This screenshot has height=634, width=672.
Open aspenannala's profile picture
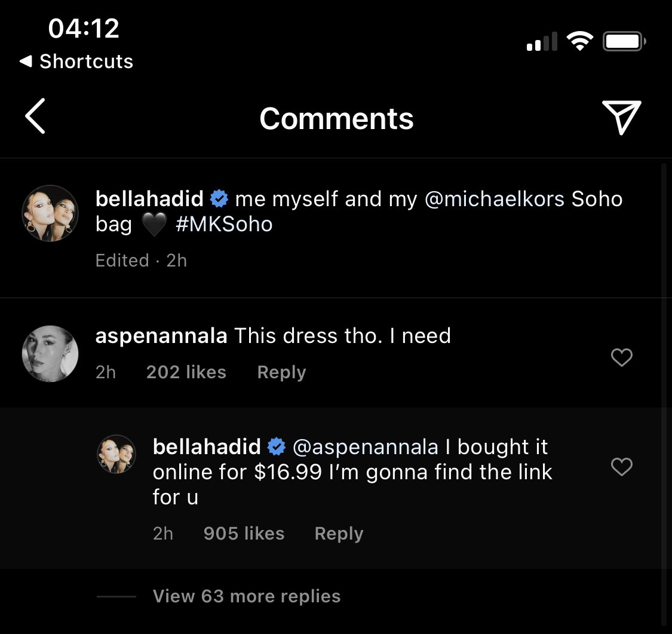pyautogui.click(x=50, y=354)
